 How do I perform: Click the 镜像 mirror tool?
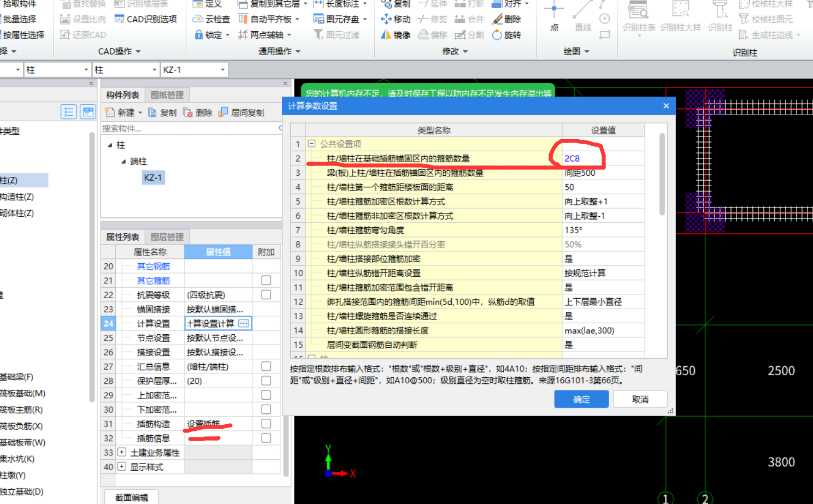click(395, 34)
